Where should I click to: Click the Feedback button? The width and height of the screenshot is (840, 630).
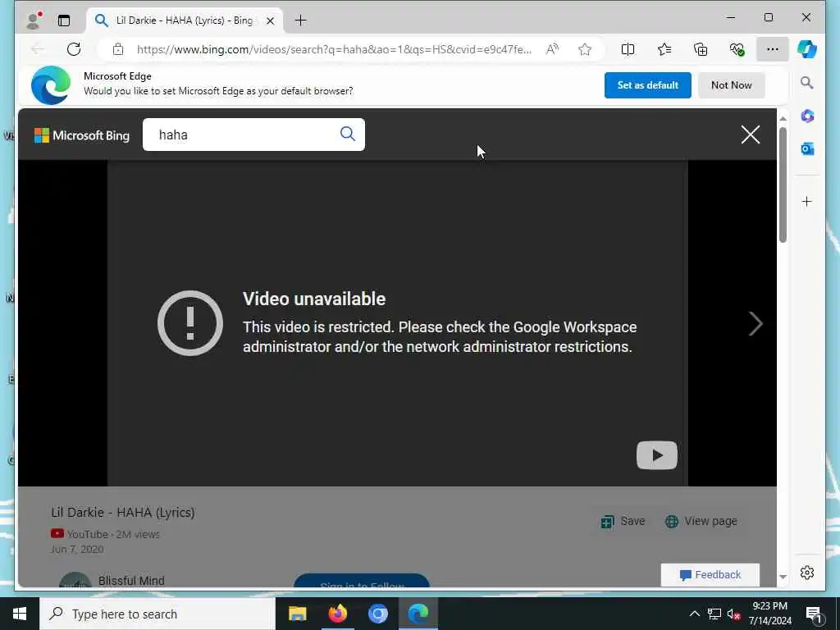[x=710, y=575]
